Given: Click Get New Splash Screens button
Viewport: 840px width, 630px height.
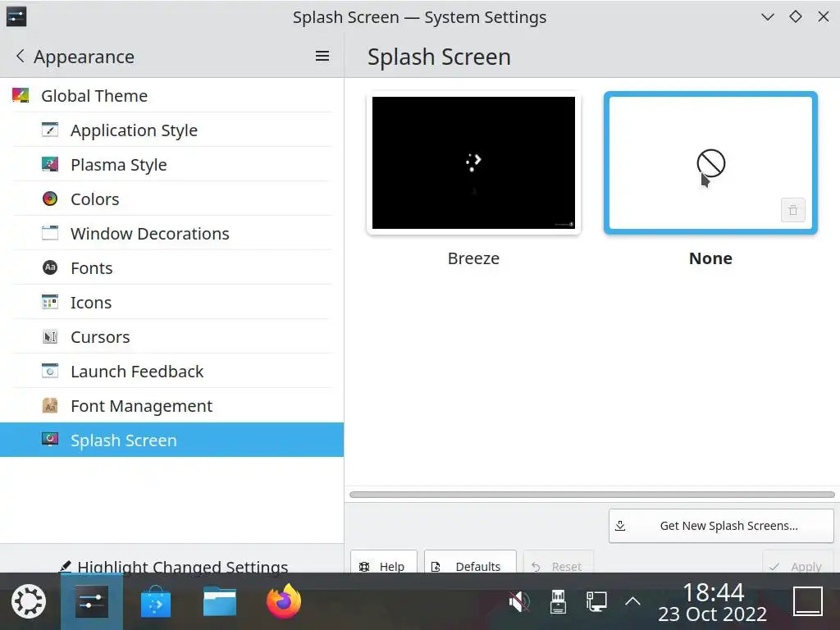Looking at the screenshot, I should (721, 526).
